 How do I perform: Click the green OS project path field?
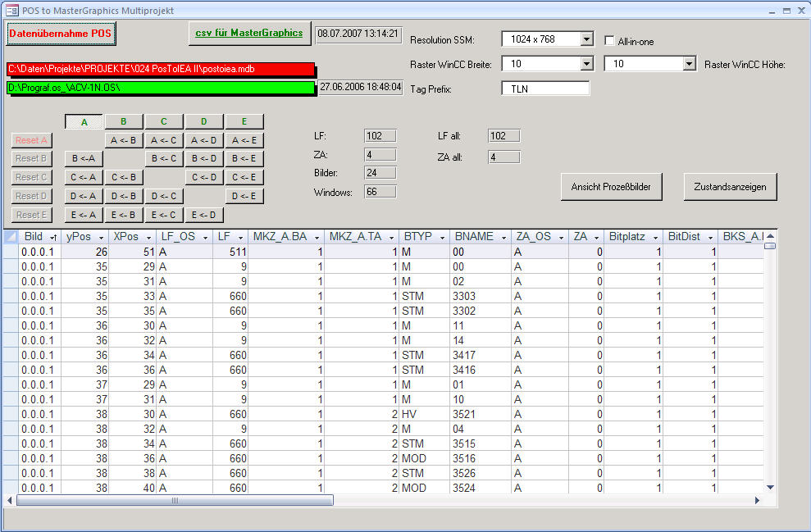(x=161, y=88)
